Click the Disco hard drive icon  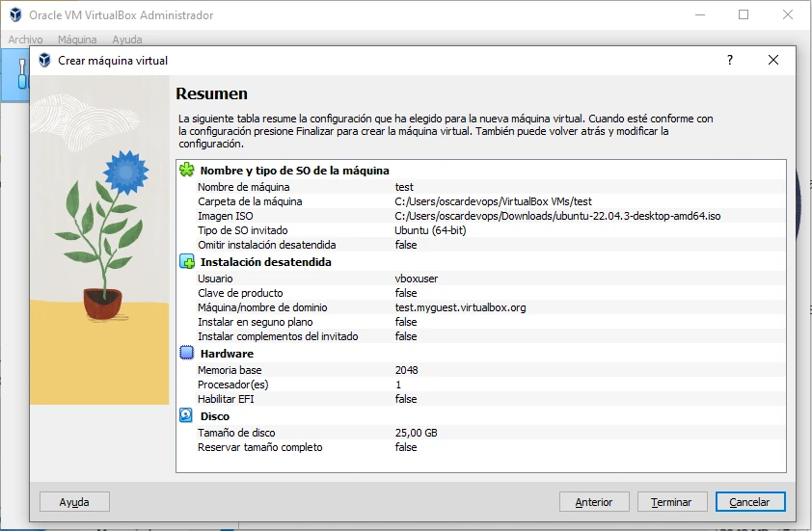tap(186, 415)
